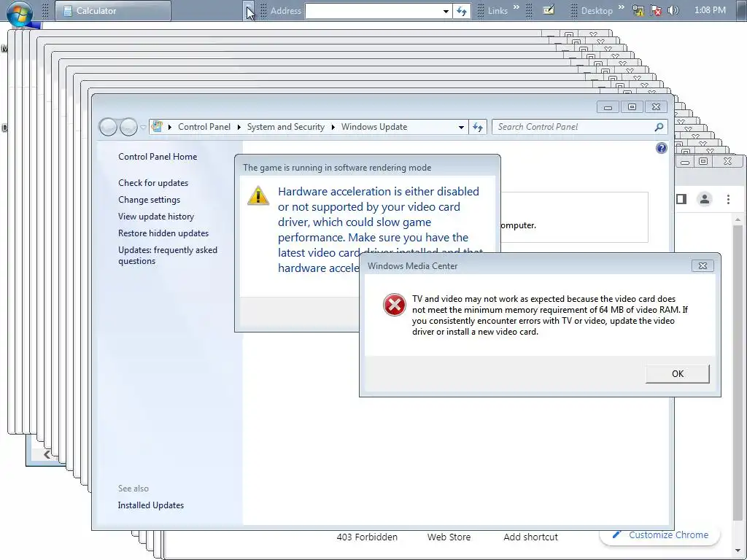Open the 1:08 PM clock
Viewport: 747px width, 560px height.
(x=710, y=10)
